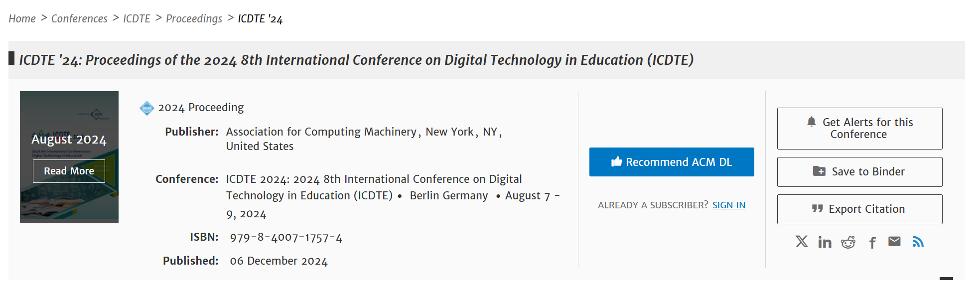Share the proceedings via email icon

pyautogui.click(x=894, y=242)
